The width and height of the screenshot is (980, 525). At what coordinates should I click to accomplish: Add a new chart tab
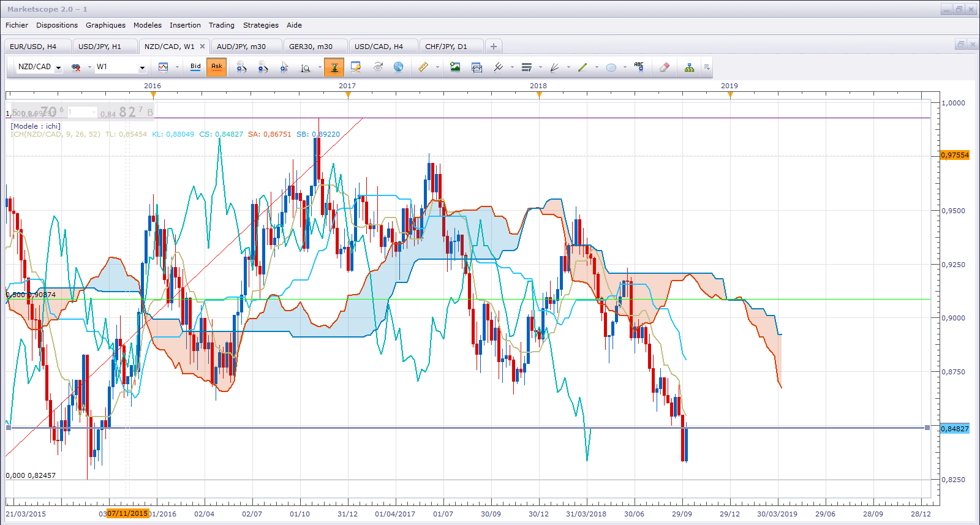pyautogui.click(x=493, y=47)
